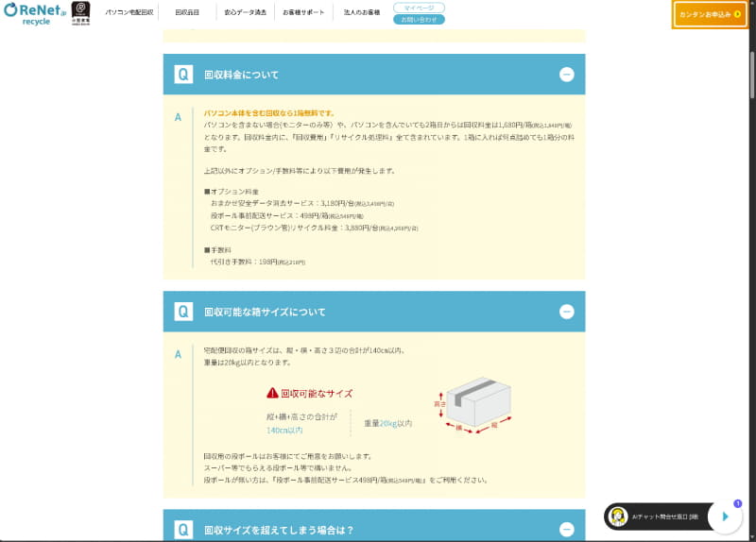Collapse 回収可能な箱サイズについて answer with minus icon

point(566,312)
